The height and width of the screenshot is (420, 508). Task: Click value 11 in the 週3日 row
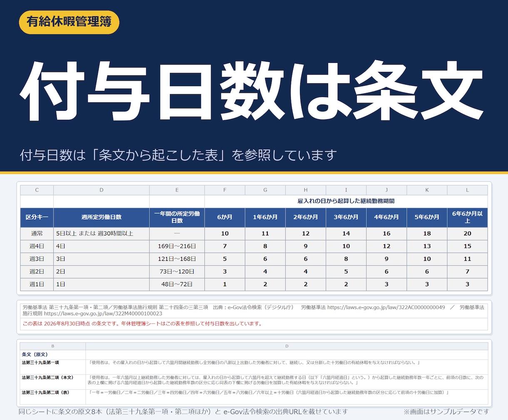pyautogui.click(x=467, y=259)
